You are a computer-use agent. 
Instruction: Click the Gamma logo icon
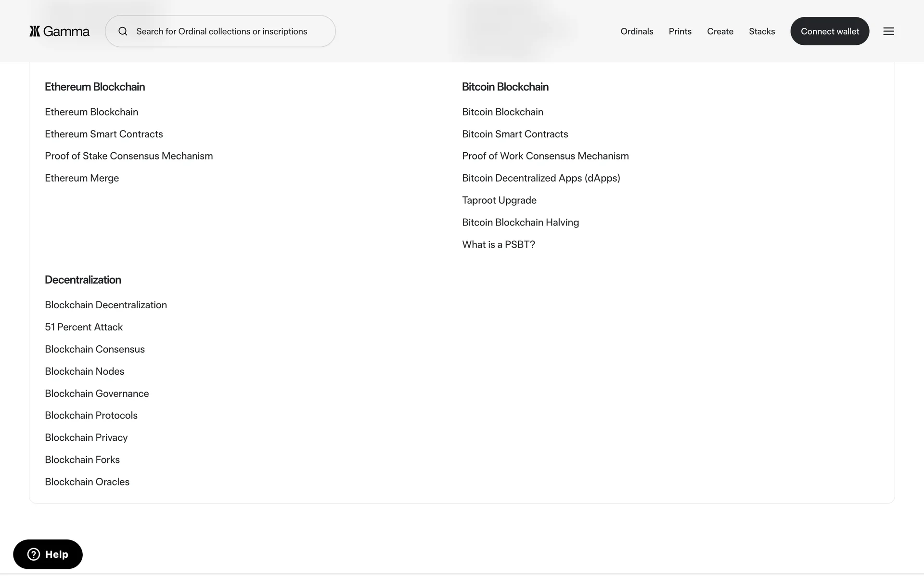point(35,31)
